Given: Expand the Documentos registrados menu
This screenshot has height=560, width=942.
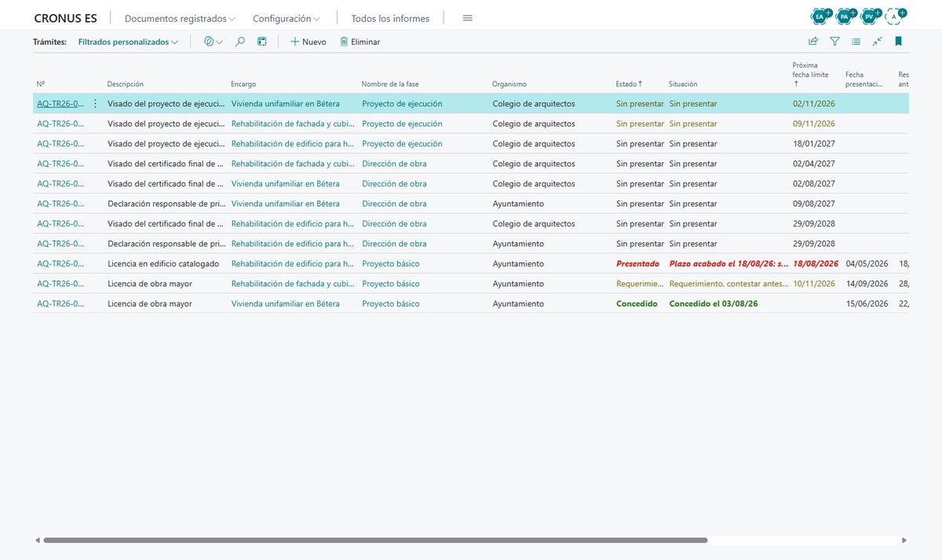Looking at the screenshot, I should [180, 18].
